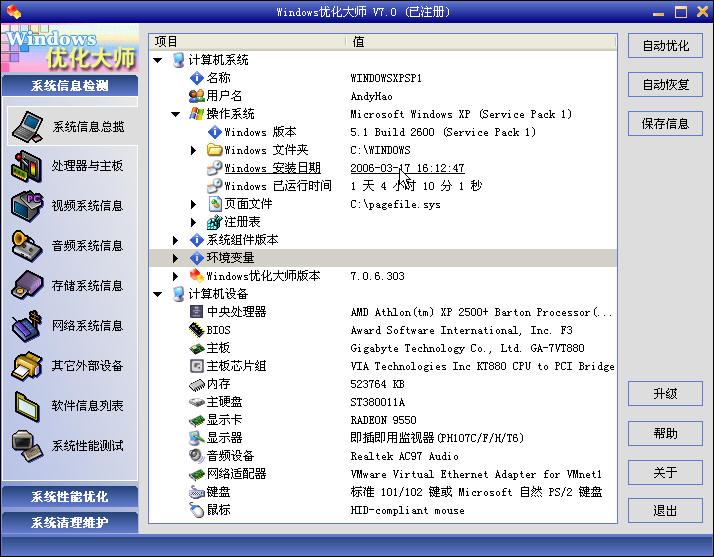Switch to 系统清理维护 section tab
Screen dimensions: 714x557
click(70, 522)
